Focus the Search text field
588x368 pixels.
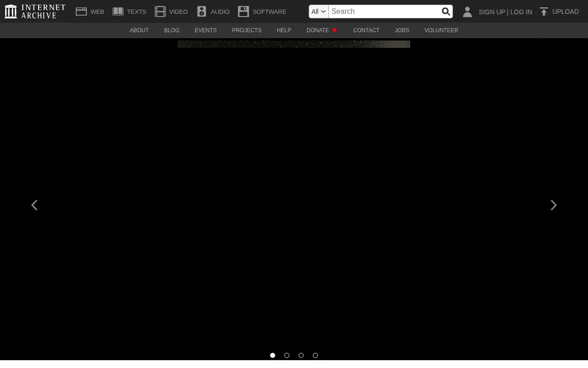click(x=384, y=11)
